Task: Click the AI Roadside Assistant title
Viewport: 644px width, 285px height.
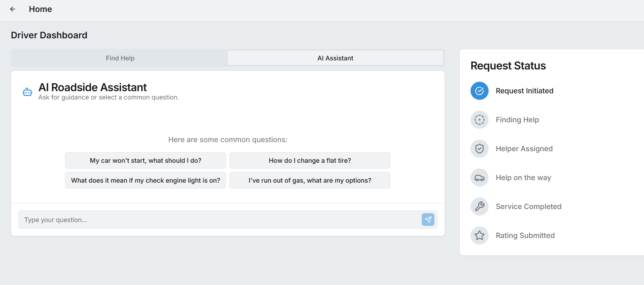Action: pos(93,87)
